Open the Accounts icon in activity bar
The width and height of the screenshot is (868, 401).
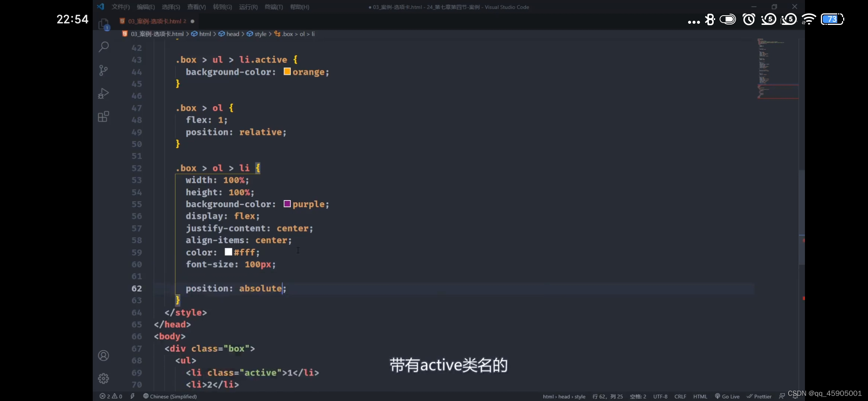(x=103, y=356)
